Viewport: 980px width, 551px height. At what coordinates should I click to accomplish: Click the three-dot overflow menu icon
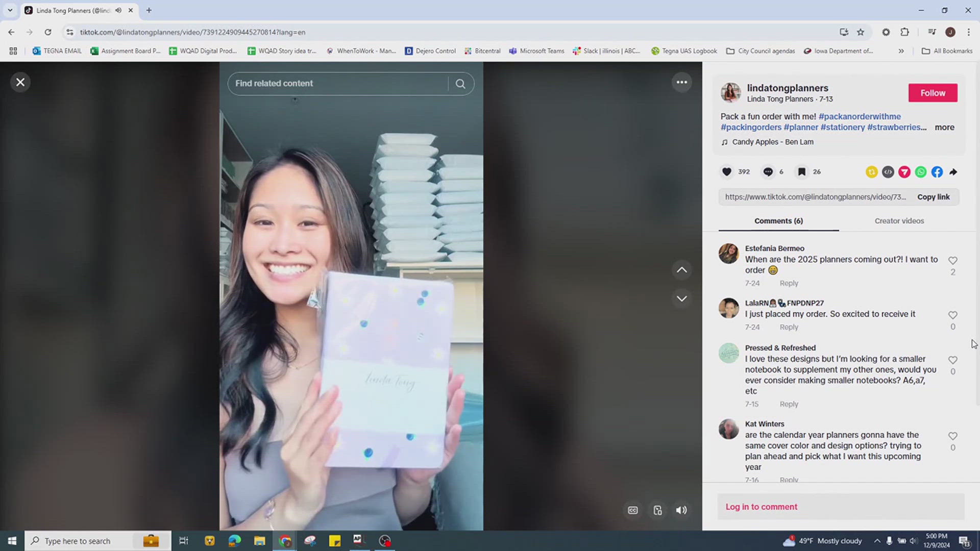coord(681,82)
